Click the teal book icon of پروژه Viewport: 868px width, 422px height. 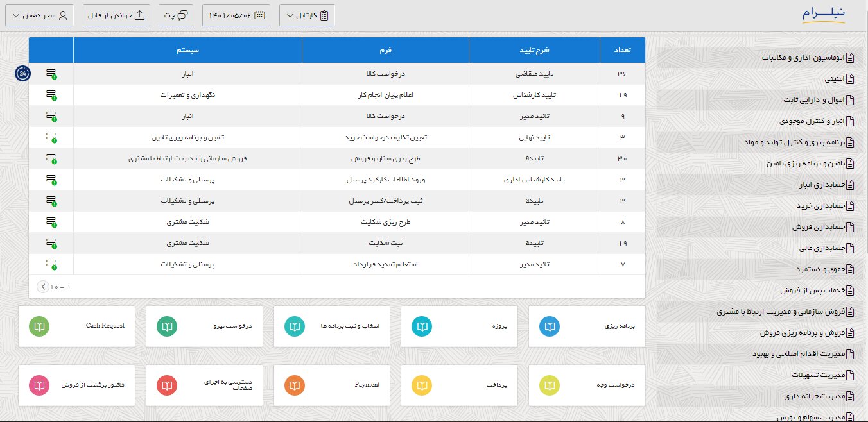[422, 326]
